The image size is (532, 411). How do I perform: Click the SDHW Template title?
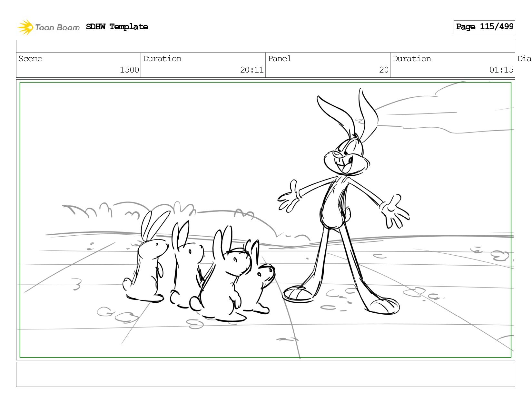117,27
